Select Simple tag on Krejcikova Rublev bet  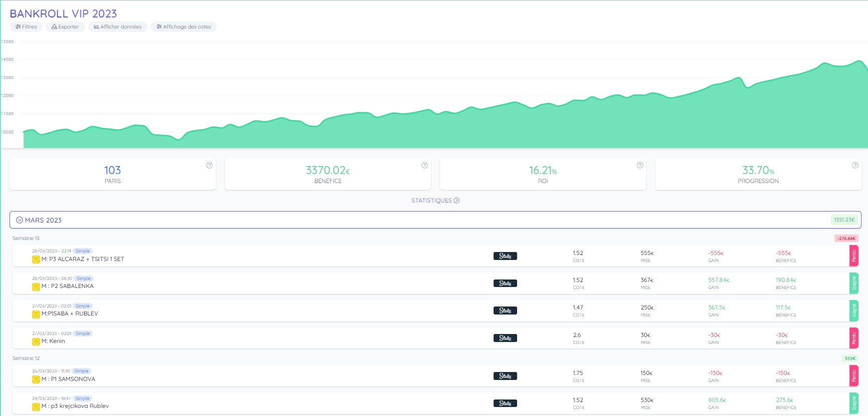[x=82, y=398]
